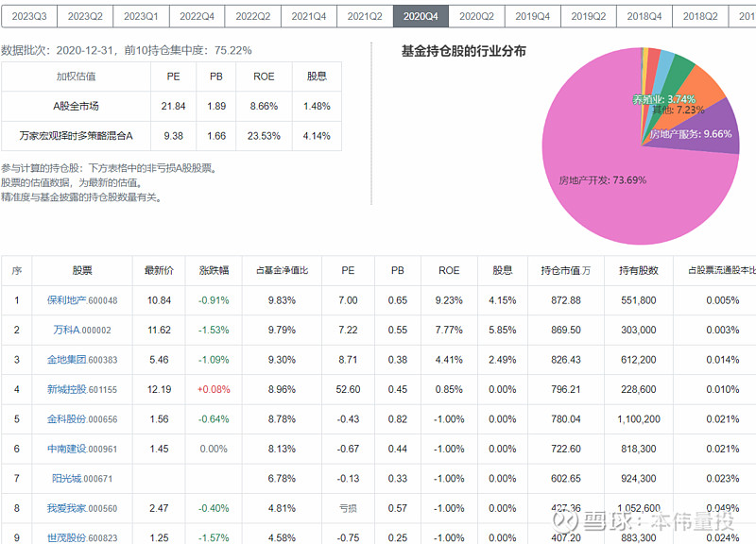Image resolution: width=756 pixels, height=544 pixels.
Task: Select the 2019Q4 tab
Action: pyautogui.click(x=532, y=16)
